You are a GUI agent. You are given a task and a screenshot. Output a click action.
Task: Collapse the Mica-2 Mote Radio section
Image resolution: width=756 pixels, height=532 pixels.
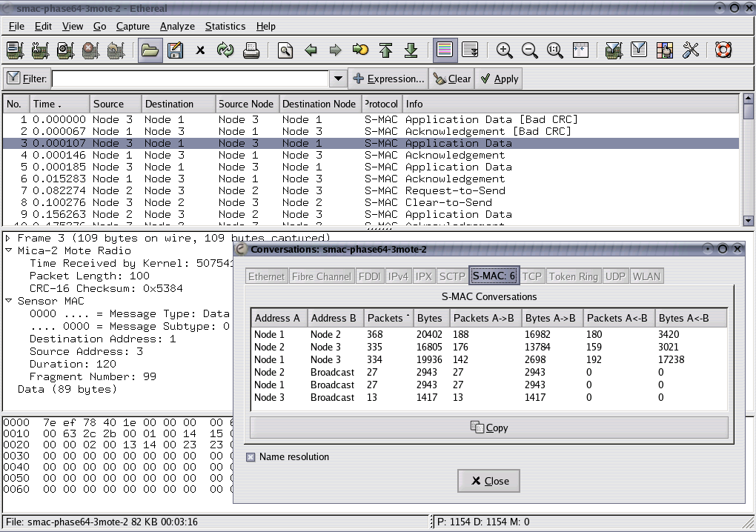(x=8, y=251)
